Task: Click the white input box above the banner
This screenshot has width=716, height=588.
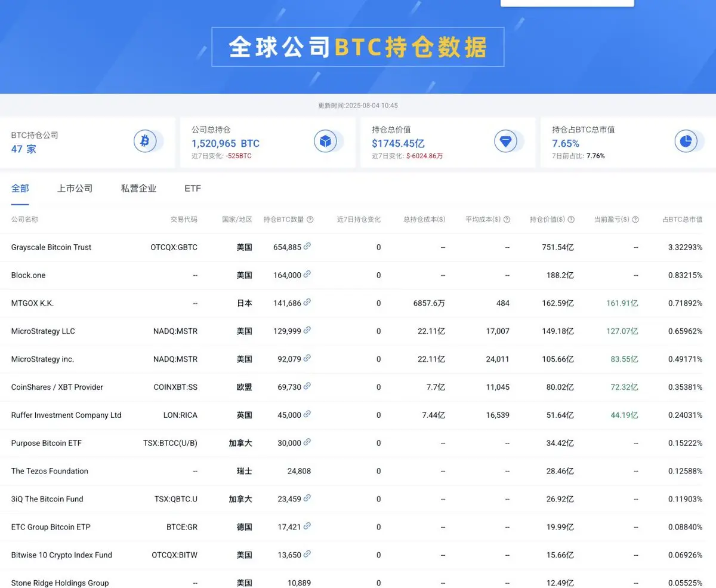Action: 567,3
